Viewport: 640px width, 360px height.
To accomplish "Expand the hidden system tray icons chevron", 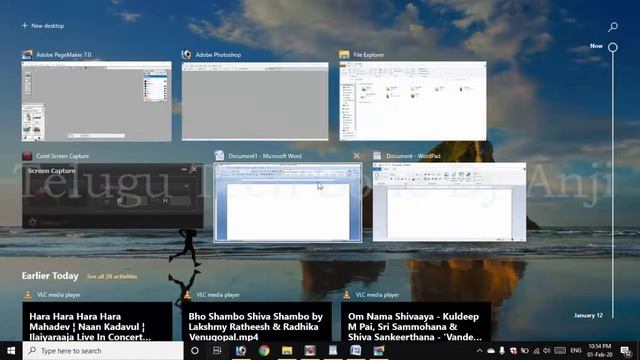I will point(479,351).
